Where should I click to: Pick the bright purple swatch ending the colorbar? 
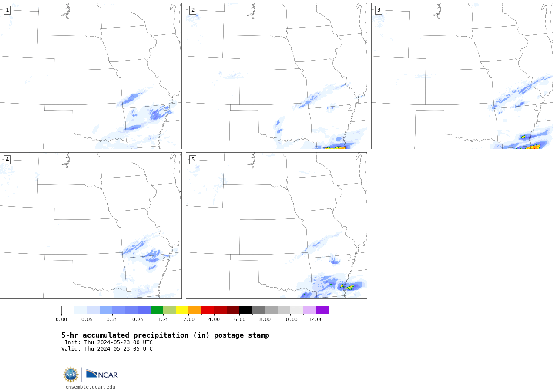[x=322, y=310]
